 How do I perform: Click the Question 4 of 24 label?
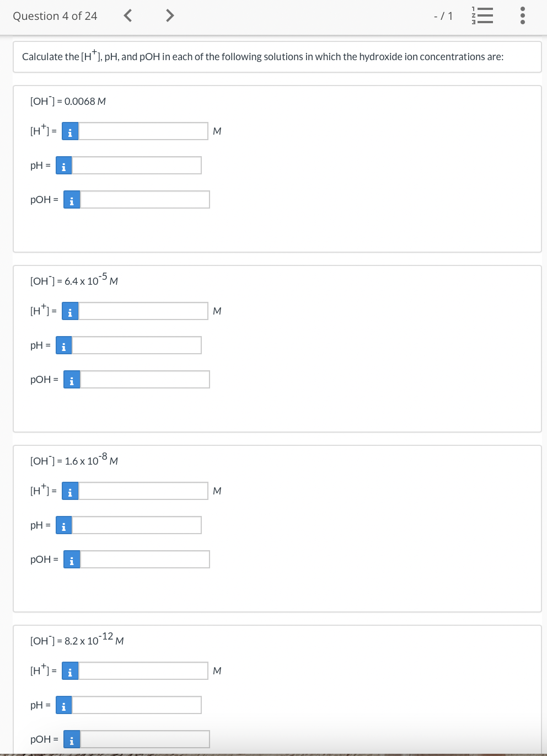(x=55, y=16)
